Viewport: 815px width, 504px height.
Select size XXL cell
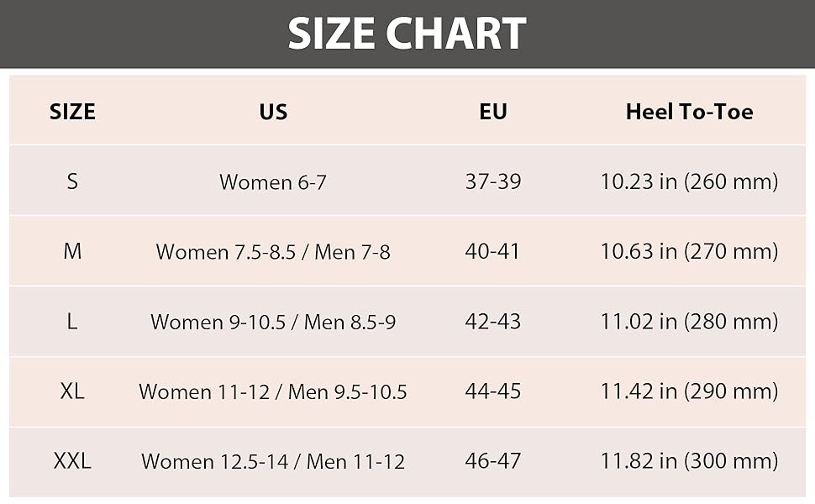point(72,461)
